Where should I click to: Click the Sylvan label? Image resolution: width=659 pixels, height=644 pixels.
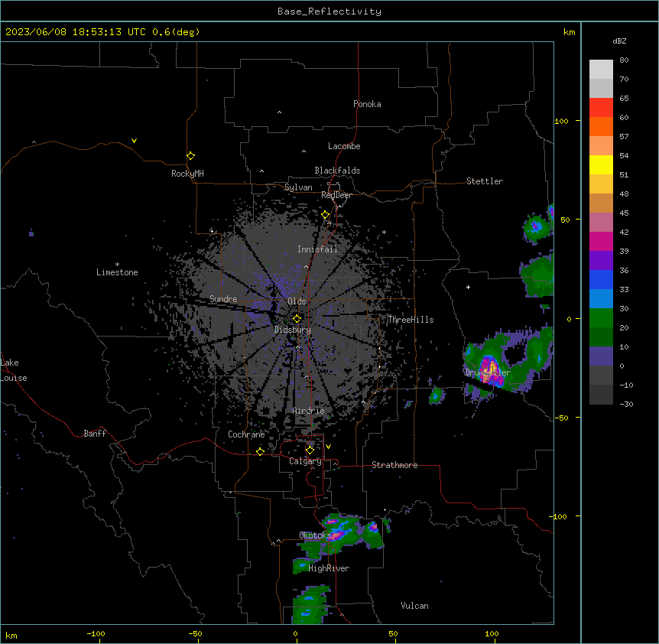[x=298, y=187]
